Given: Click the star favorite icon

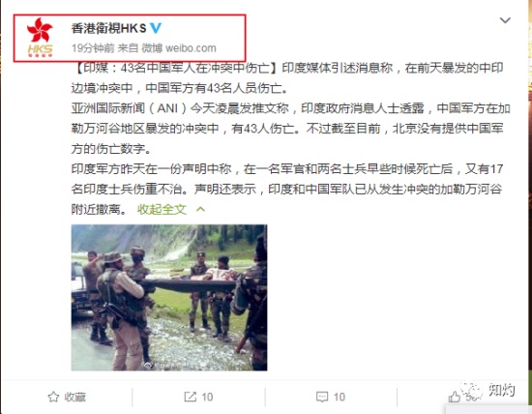Looking at the screenshot, I should [x=53, y=397].
